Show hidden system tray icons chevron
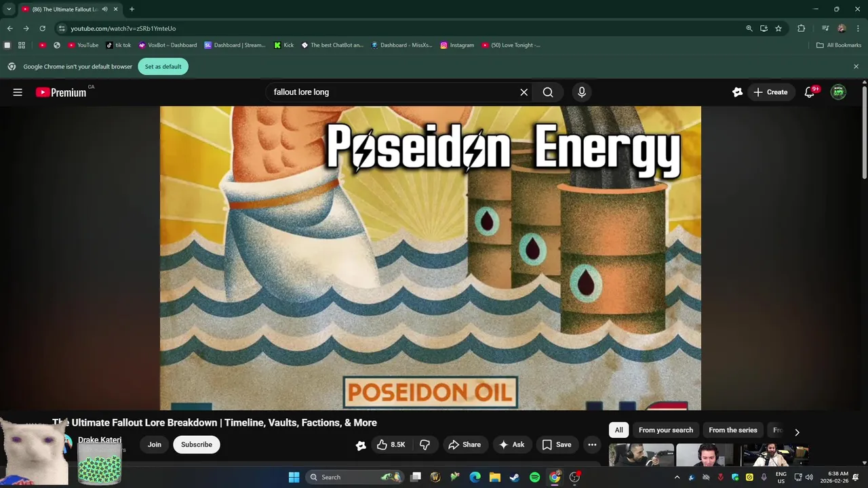This screenshot has height=488, width=868. tap(677, 477)
